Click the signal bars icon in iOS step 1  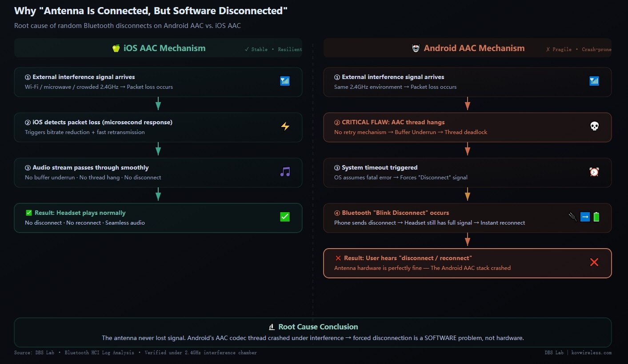[x=285, y=81]
